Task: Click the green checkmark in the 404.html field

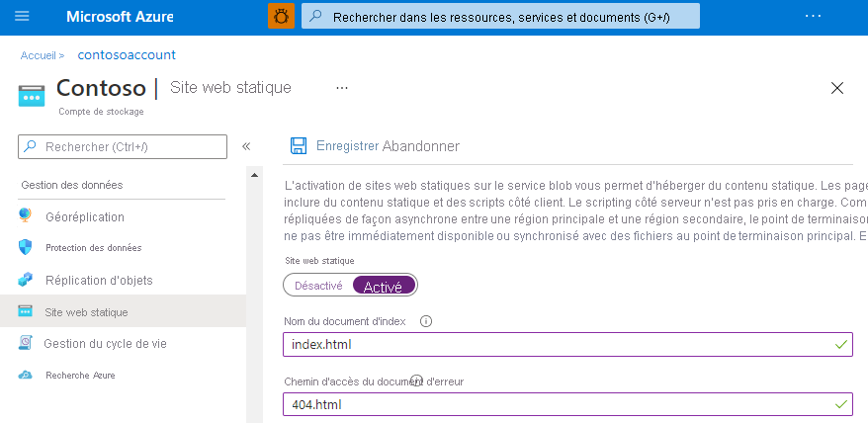Action: coord(841,404)
